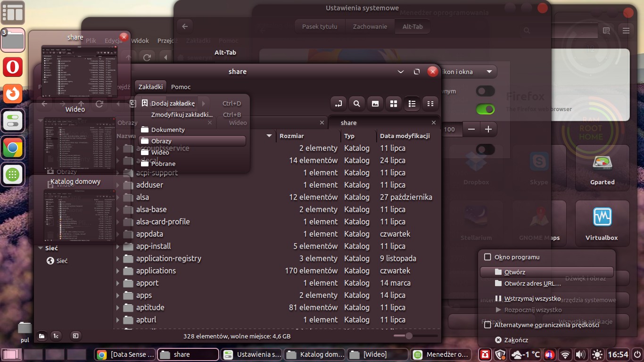Image resolution: width=644 pixels, height=362 pixels.
Task: Open Virtualbox in the software manager
Action: point(603,224)
